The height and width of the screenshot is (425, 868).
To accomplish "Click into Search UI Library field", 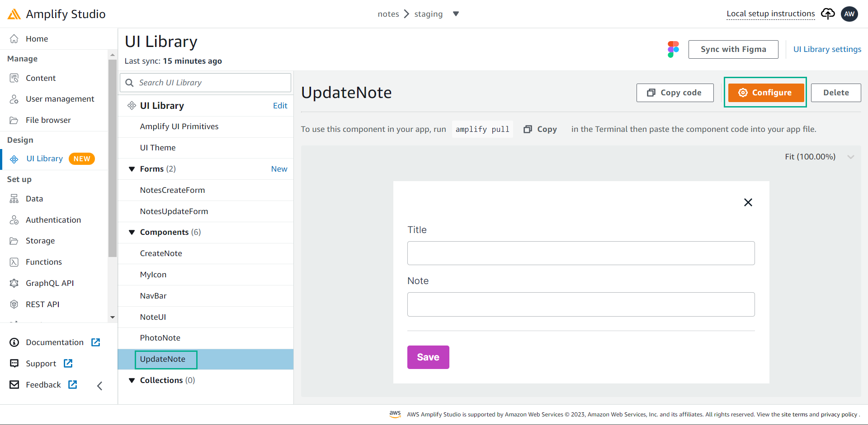I will pos(205,83).
